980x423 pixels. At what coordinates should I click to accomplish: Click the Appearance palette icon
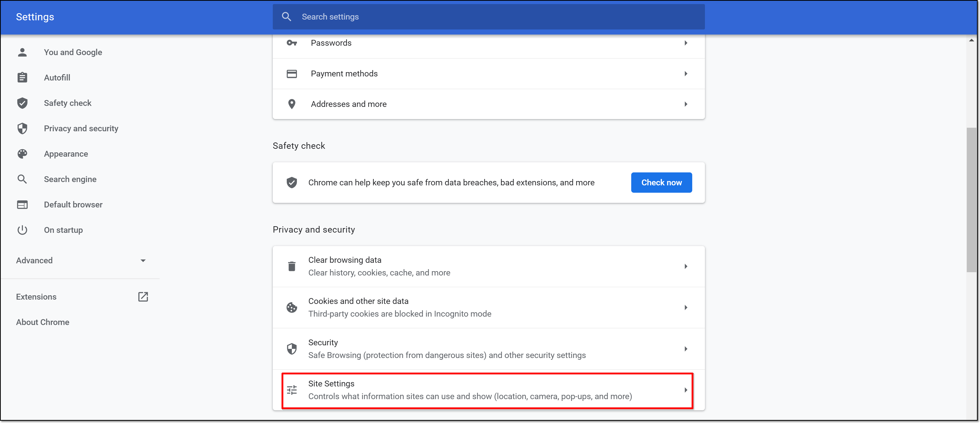pos(22,154)
